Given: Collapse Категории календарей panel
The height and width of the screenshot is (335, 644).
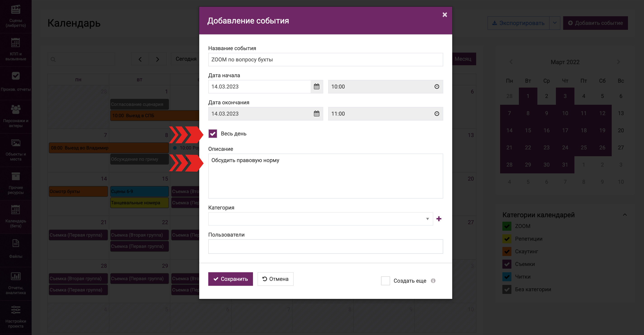Looking at the screenshot, I should [625, 215].
